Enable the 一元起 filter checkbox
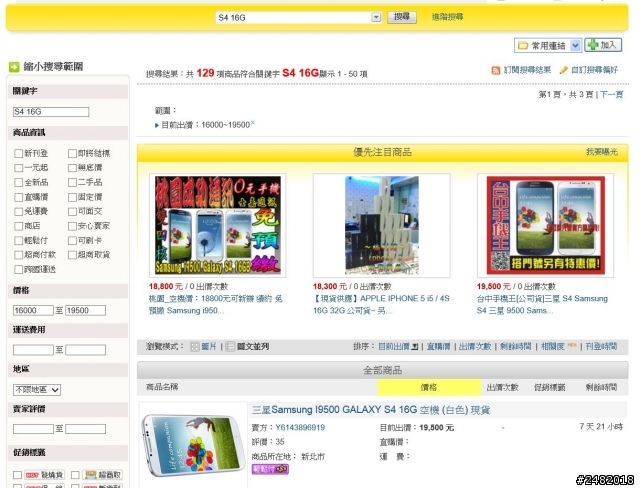 tap(18, 168)
